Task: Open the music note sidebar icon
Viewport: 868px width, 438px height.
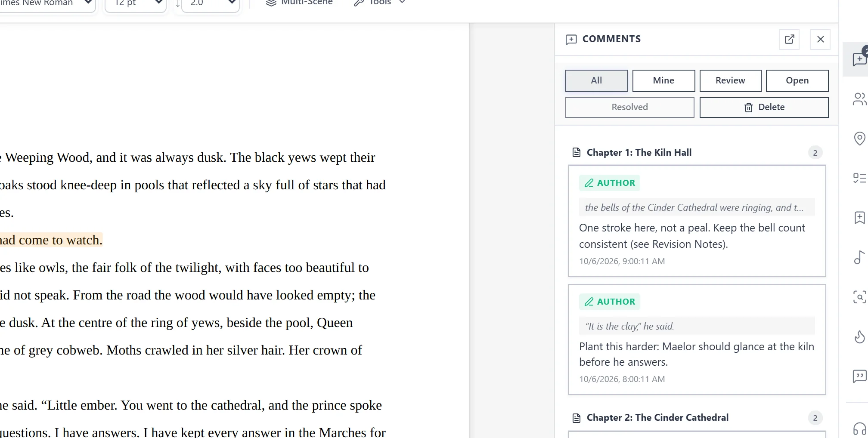Action: point(859,257)
